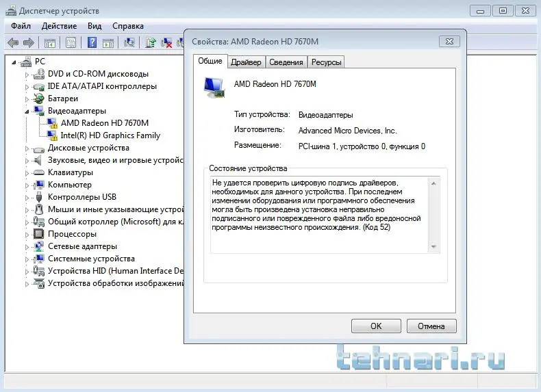Click the device status text starting 'Не удается проверить'

tap(316, 205)
